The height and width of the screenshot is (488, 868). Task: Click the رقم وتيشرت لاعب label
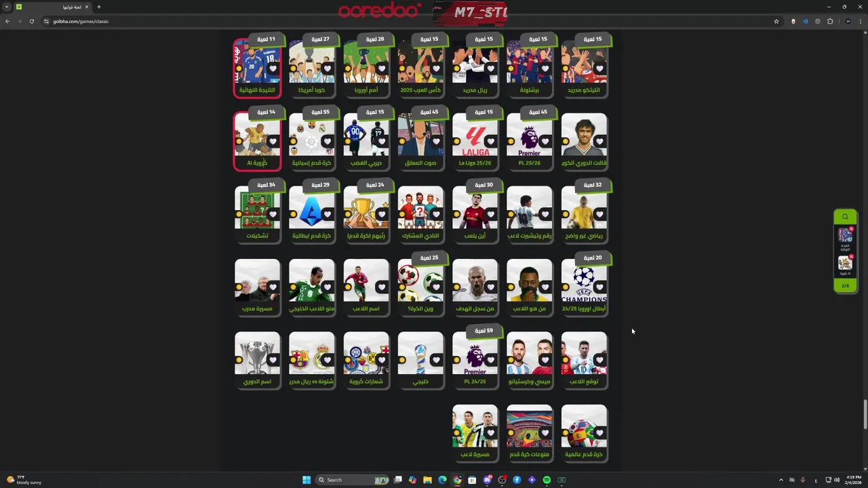(x=529, y=236)
